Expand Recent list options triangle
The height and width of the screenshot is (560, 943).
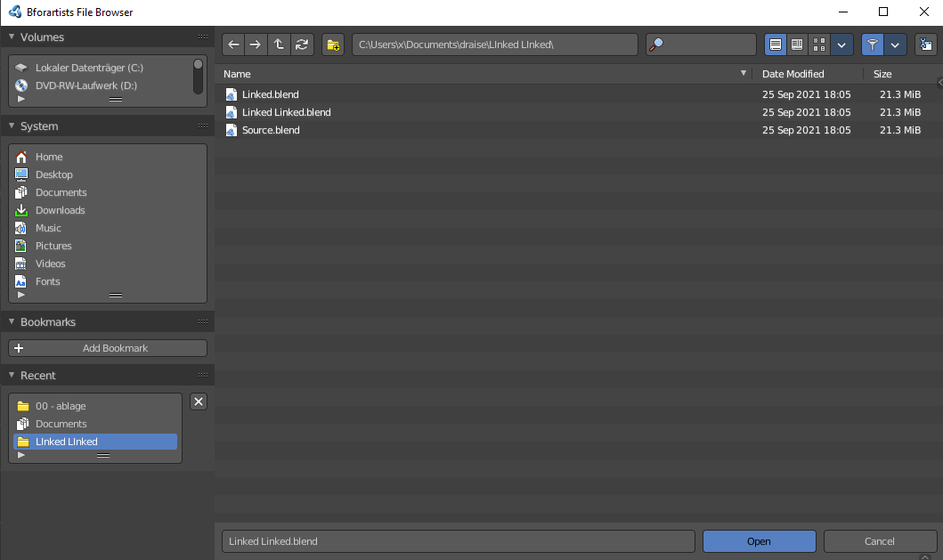(x=21, y=455)
